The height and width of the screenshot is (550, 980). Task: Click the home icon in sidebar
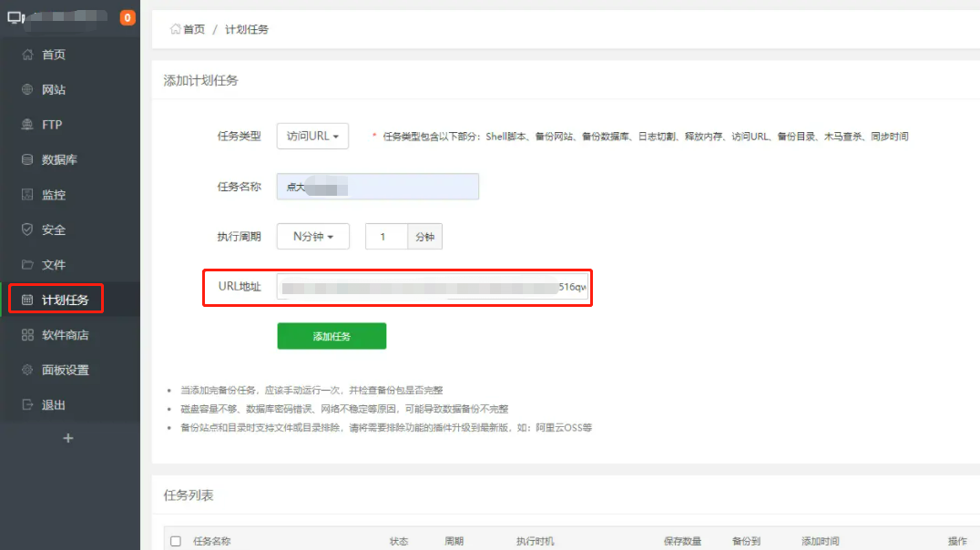click(27, 55)
